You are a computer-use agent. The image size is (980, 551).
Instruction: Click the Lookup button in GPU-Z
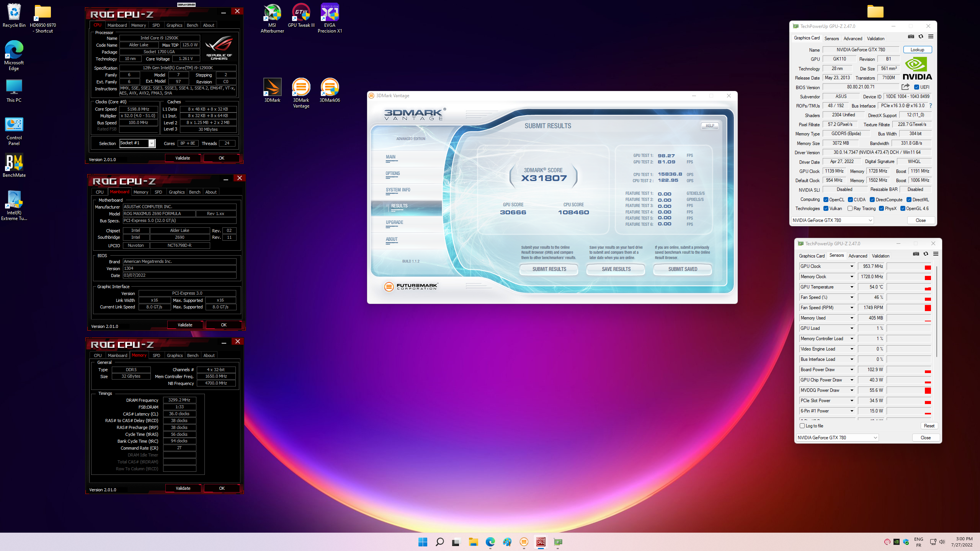click(x=917, y=50)
